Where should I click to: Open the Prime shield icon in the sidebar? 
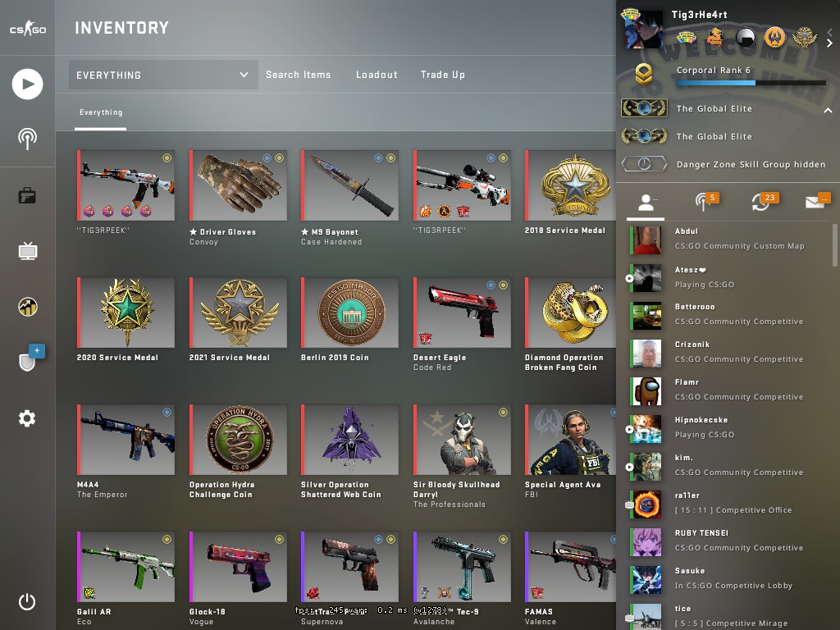(x=29, y=359)
